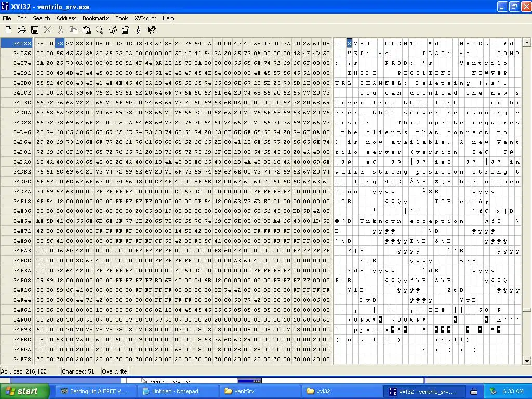This screenshot has width=532, height=399.
Task: Click the New file toolbar icon
Action: tap(8, 30)
